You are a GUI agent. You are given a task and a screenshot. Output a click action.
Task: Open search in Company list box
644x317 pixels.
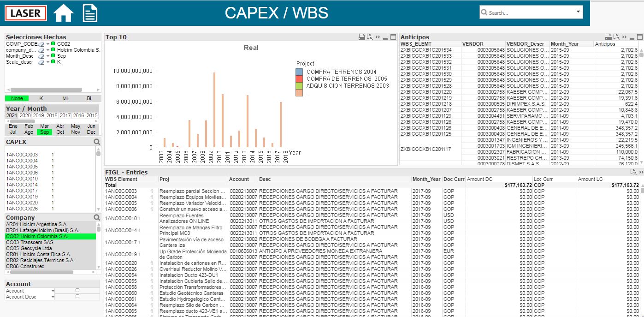[x=97, y=217]
